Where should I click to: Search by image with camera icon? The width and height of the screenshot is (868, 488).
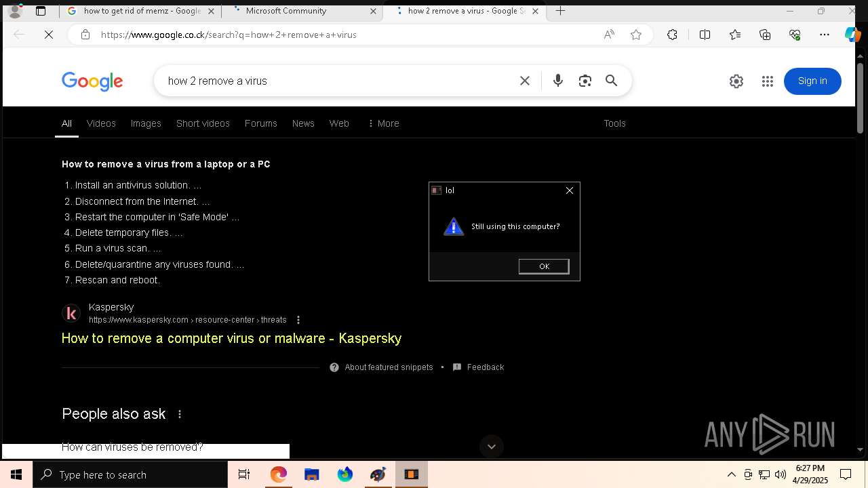[585, 81]
